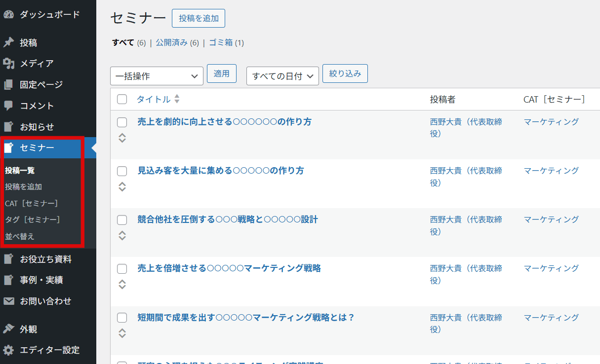Check the box for 売上を劇的に向上させる post

coord(122,122)
